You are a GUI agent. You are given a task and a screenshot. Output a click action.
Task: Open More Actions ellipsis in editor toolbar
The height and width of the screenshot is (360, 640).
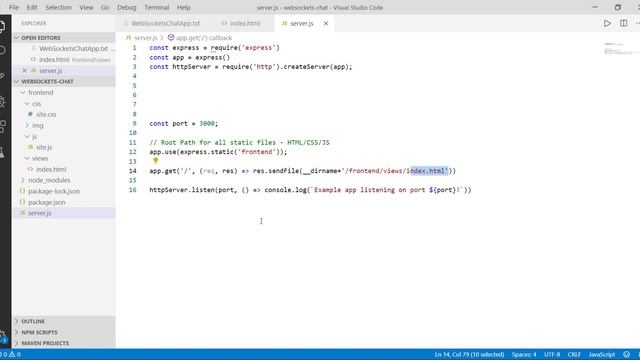[637, 23]
